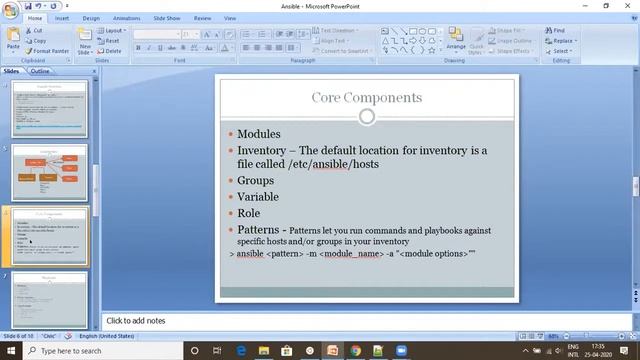Screen dimensions: 640x360
Task: Close the slides pane
Action: pos(94,71)
